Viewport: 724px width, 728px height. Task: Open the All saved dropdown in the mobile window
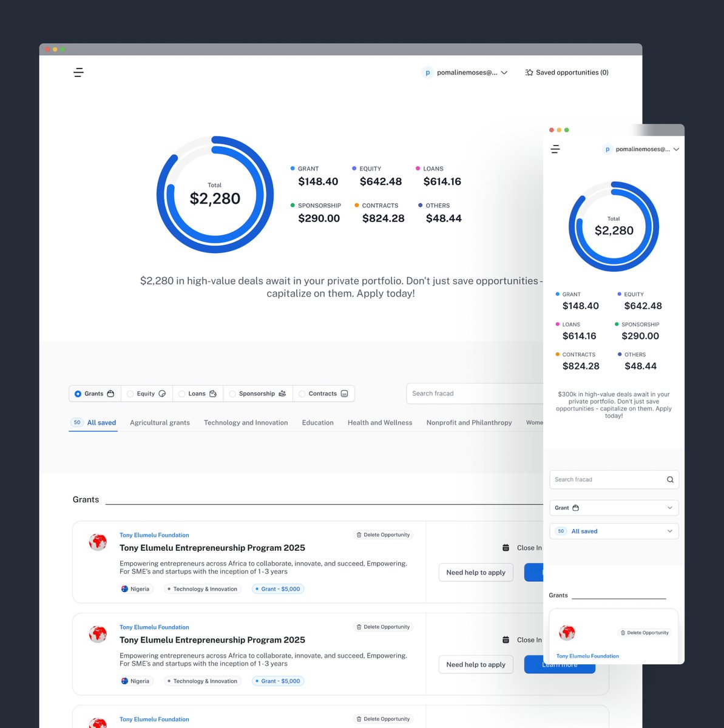pyautogui.click(x=614, y=531)
